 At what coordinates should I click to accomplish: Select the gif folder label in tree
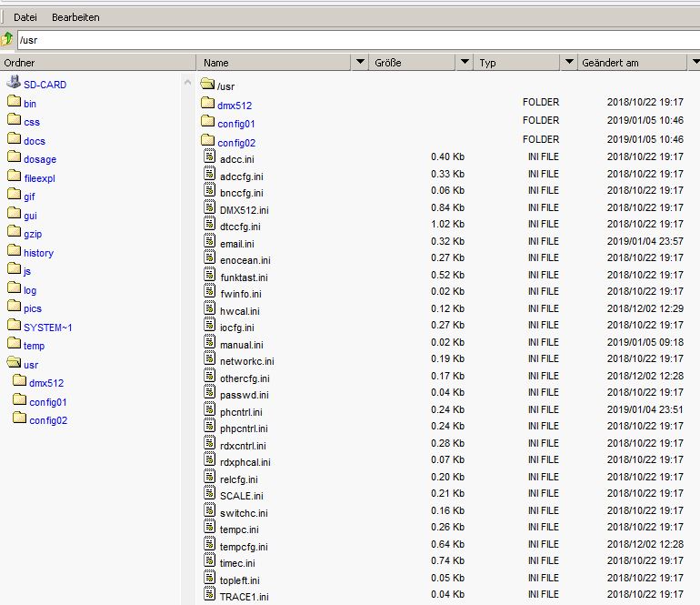[29, 197]
